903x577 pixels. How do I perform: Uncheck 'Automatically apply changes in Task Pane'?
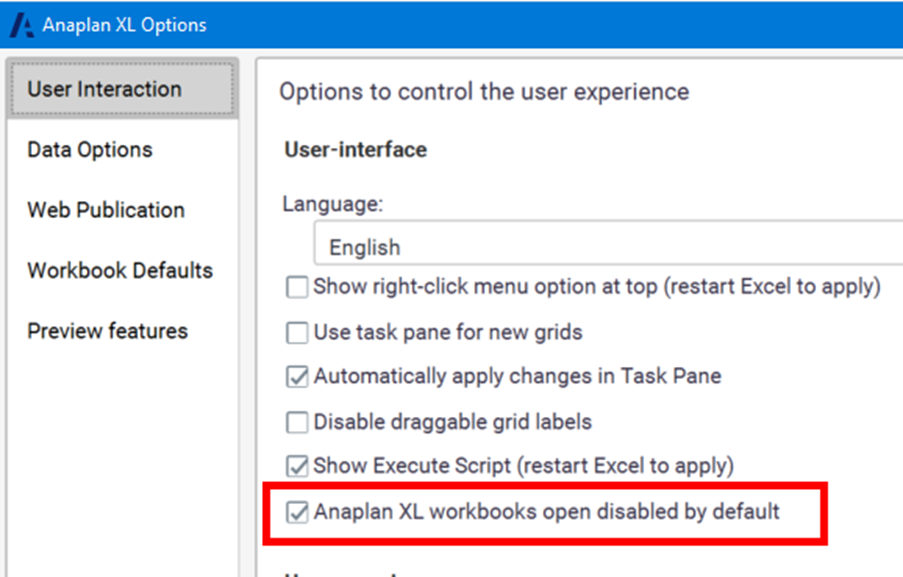click(x=297, y=377)
